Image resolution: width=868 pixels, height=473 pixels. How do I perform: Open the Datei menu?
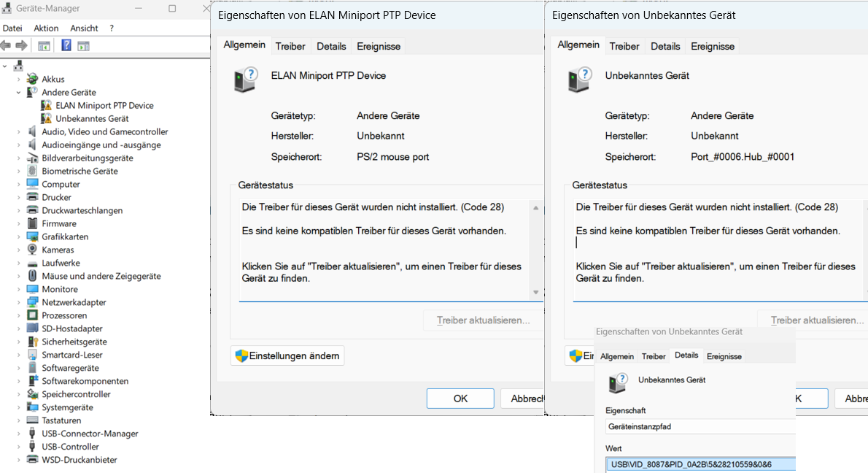pos(12,28)
